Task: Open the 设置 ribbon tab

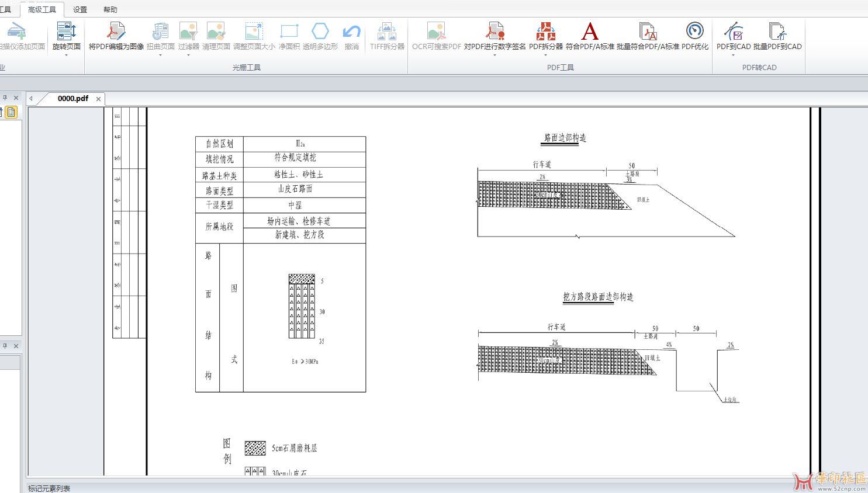Action: [x=80, y=9]
